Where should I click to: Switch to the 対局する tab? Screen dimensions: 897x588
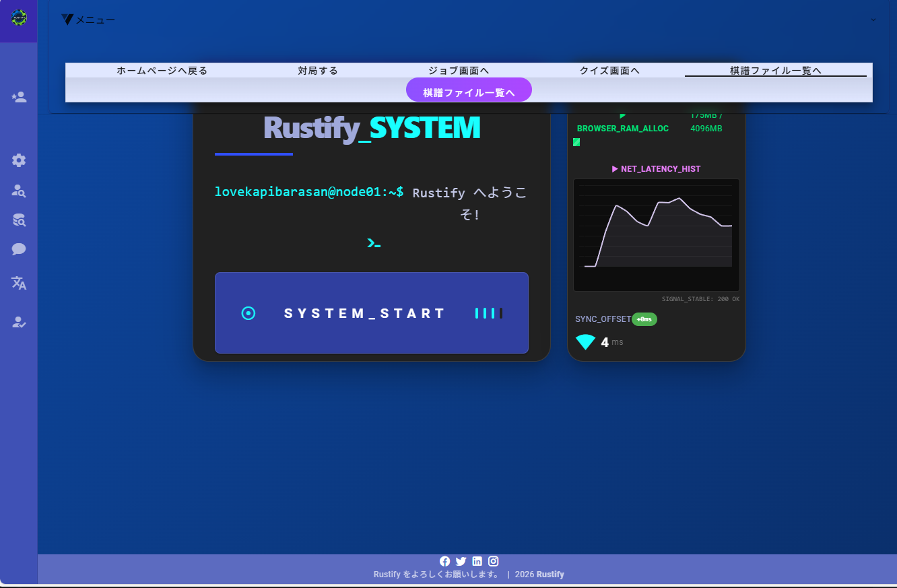click(318, 70)
